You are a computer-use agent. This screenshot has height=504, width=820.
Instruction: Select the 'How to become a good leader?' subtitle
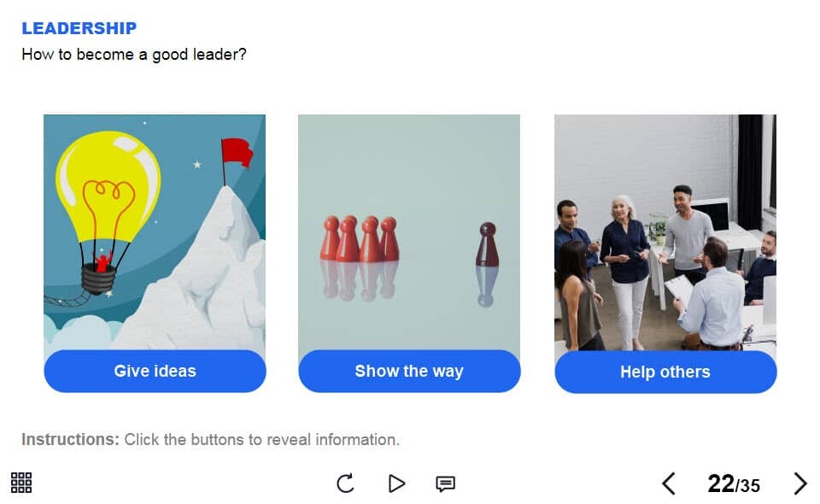(x=134, y=55)
